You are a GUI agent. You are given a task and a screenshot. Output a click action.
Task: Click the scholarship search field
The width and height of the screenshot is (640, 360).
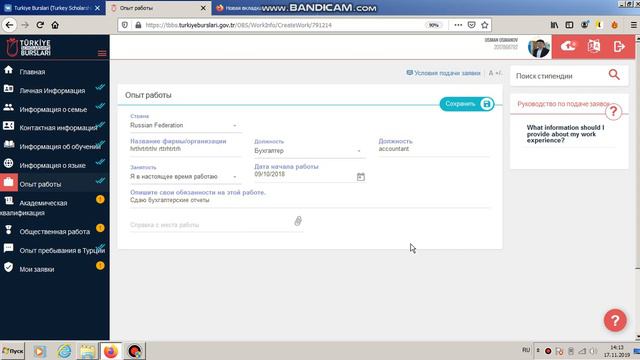[560, 76]
